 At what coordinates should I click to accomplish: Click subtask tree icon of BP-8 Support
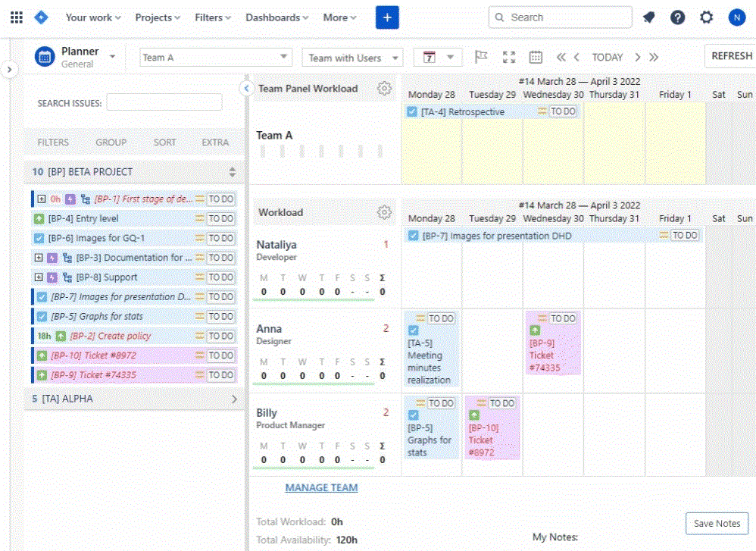coord(67,277)
